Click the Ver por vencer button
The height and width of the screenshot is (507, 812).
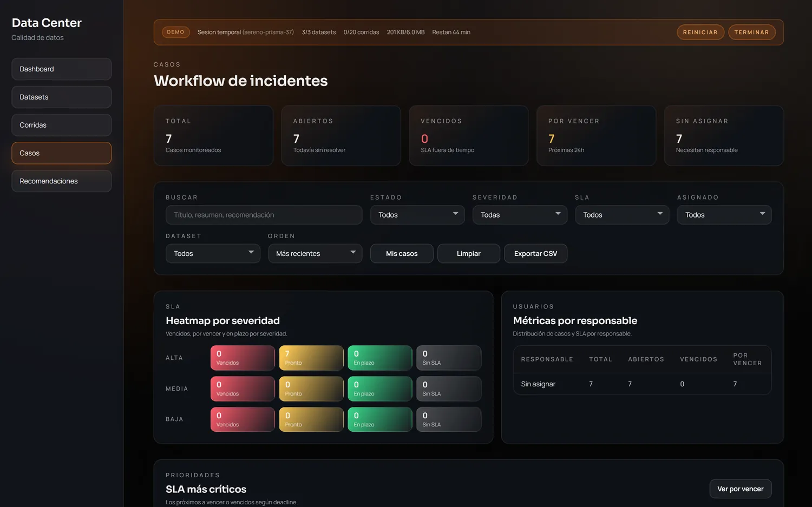pos(740,489)
